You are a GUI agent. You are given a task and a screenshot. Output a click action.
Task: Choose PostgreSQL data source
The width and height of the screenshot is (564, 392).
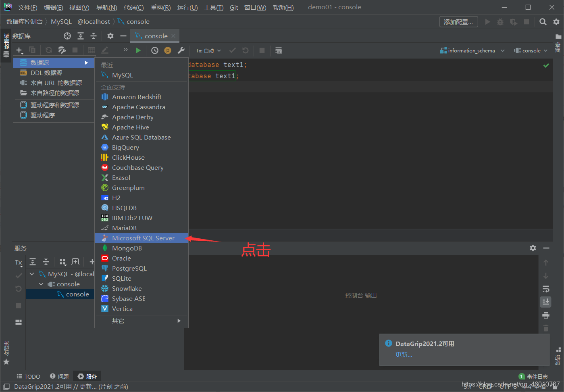pyautogui.click(x=142, y=268)
